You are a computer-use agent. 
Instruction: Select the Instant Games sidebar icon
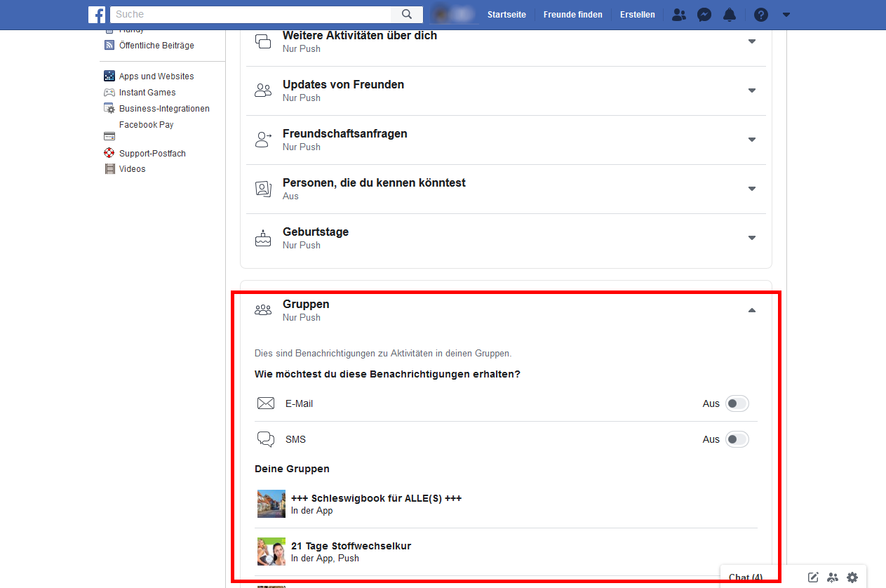[x=109, y=92]
